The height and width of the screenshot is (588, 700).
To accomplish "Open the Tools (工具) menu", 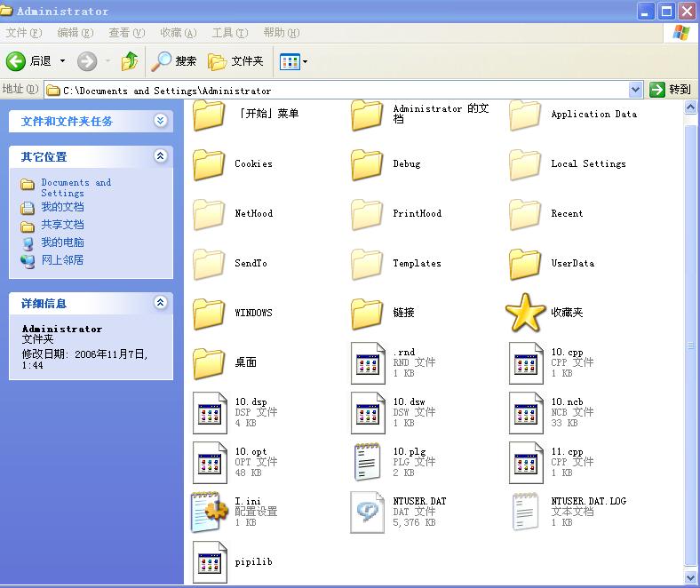I will point(229,33).
